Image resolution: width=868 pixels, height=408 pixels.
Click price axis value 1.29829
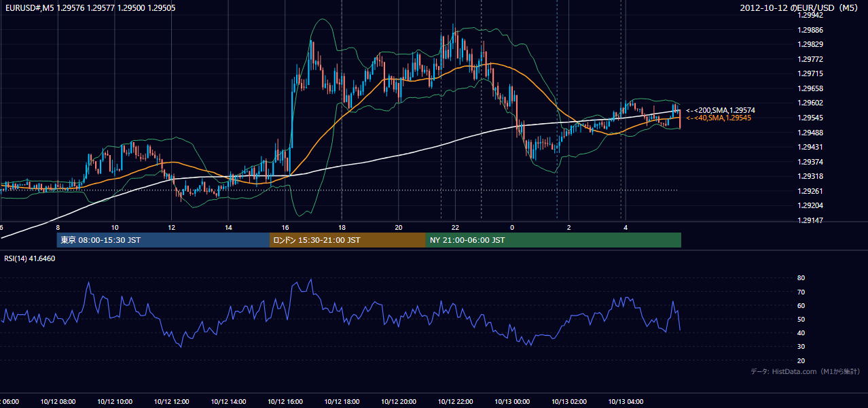click(810, 44)
